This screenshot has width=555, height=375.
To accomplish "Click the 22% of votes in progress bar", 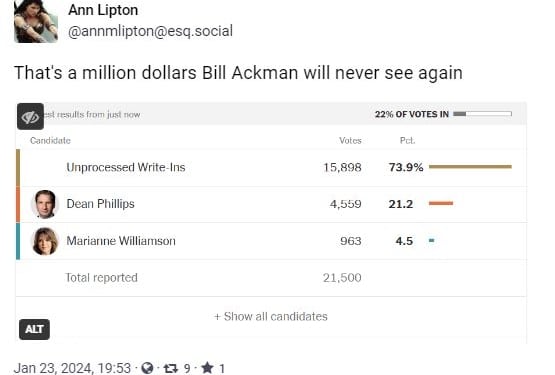I will tap(482, 114).
